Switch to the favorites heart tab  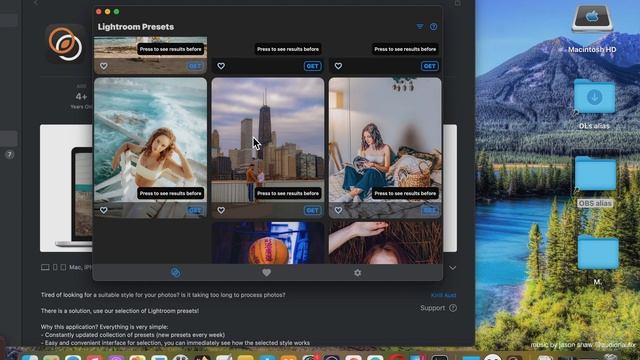(x=267, y=272)
